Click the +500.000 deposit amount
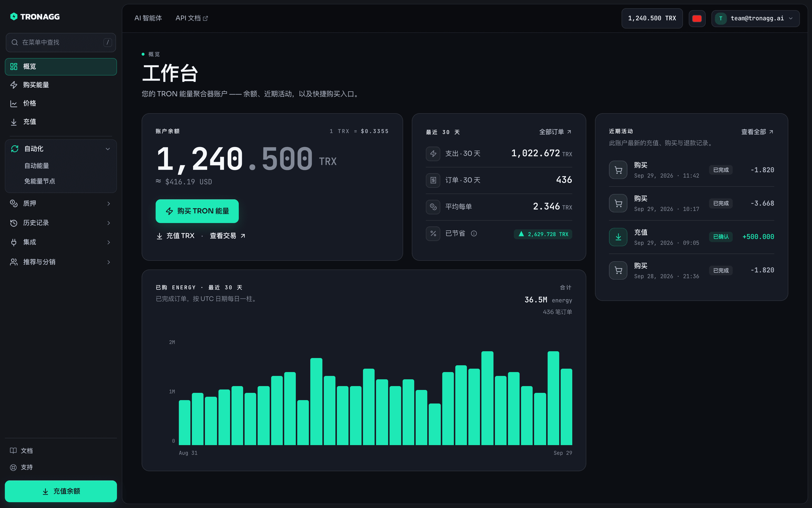This screenshot has width=812, height=508. pyautogui.click(x=758, y=237)
